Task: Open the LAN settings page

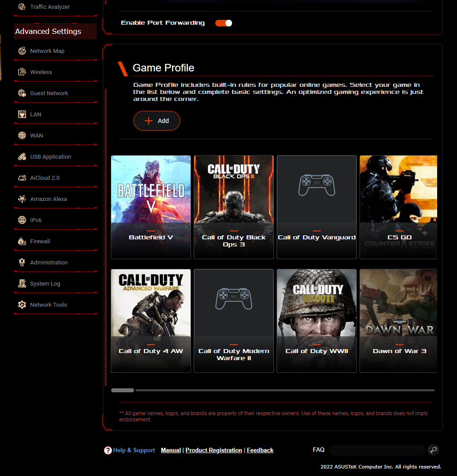Action: click(x=56, y=115)
